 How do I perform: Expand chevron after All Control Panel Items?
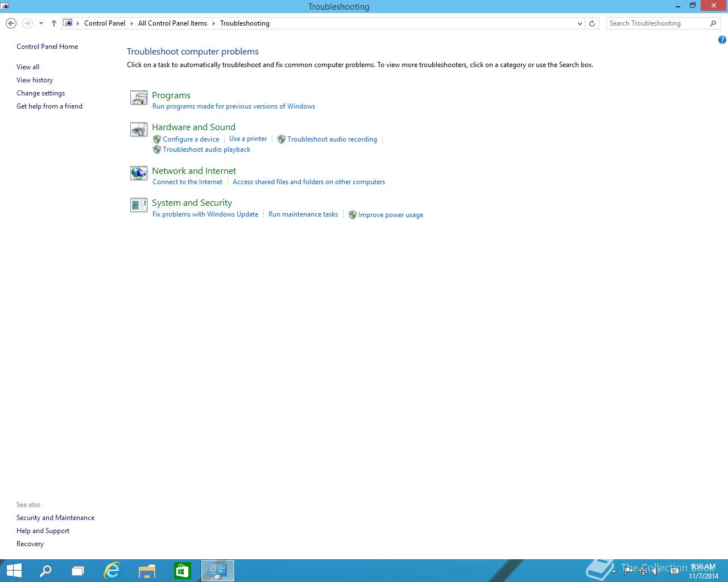tap(214, 23)
